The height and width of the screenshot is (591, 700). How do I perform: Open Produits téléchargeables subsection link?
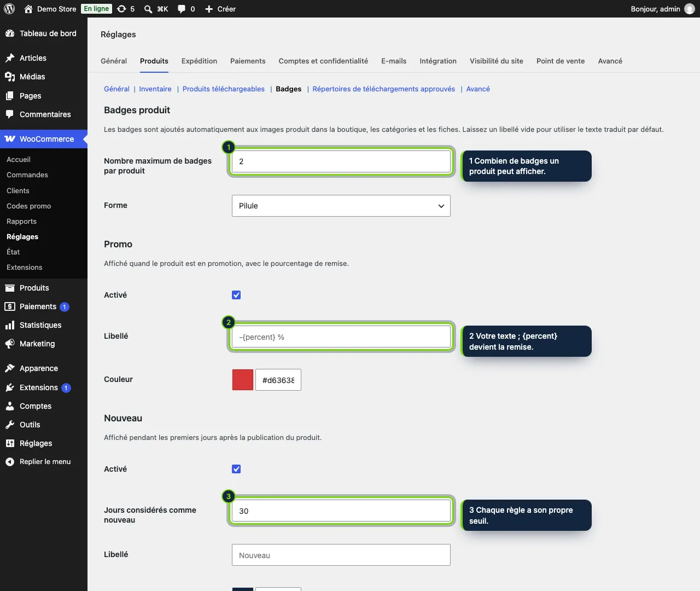(224, 89)
